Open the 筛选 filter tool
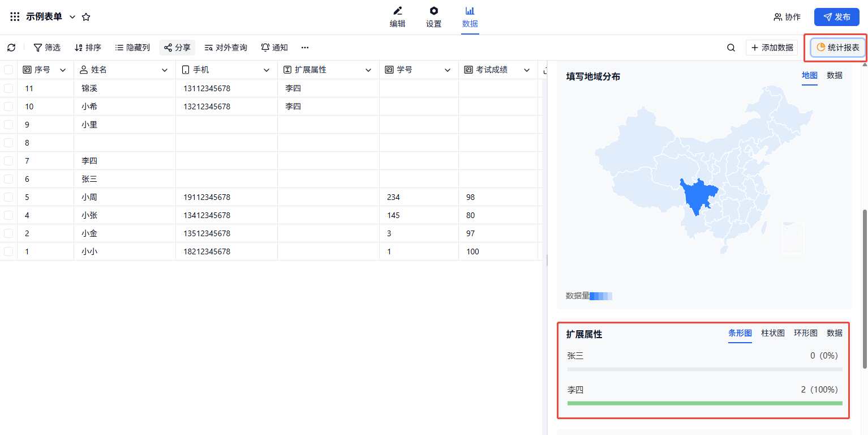Viewport: 868px width, 435px height. (x=47, y=48)
